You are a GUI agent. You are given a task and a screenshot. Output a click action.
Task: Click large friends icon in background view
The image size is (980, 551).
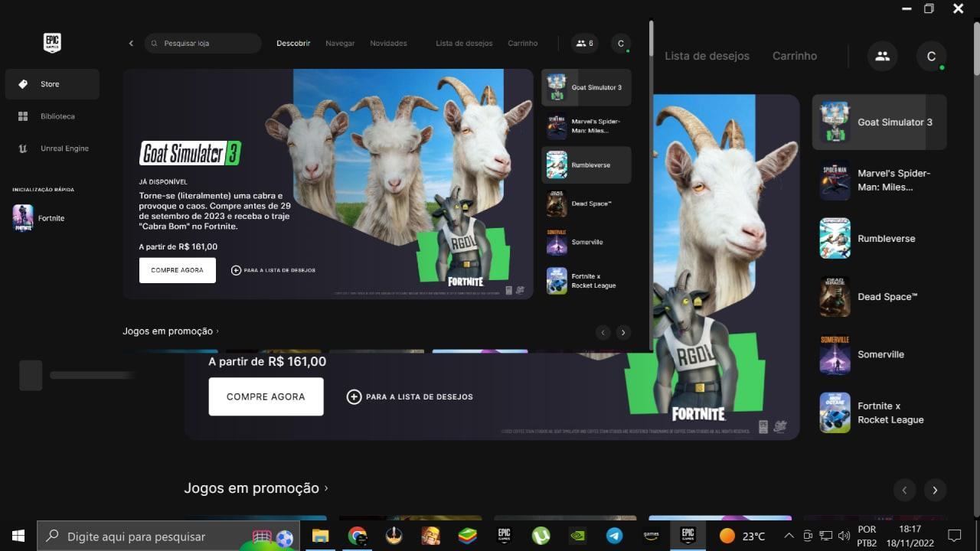click(x=882, y=56)
